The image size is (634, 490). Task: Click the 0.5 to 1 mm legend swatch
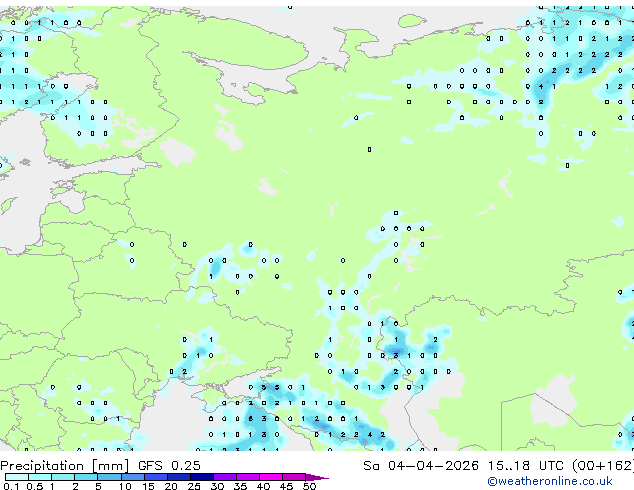[x=40, y=477]
